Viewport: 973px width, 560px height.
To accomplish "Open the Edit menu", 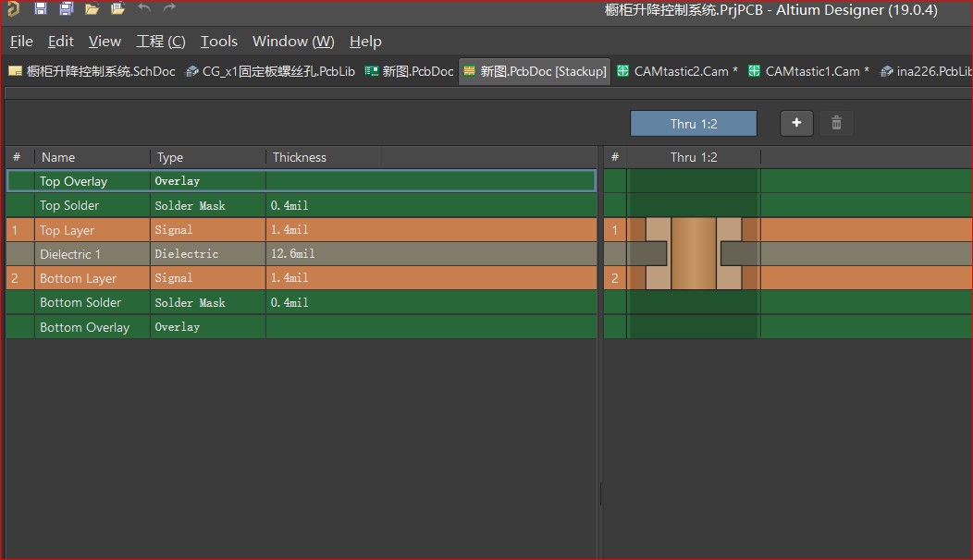I will (60, 41).
